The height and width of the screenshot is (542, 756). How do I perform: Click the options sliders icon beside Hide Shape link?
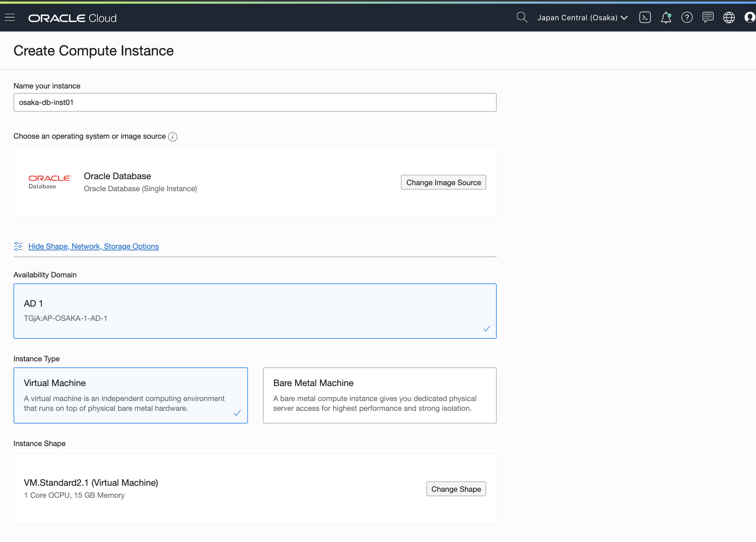click(x=18, y=246)
